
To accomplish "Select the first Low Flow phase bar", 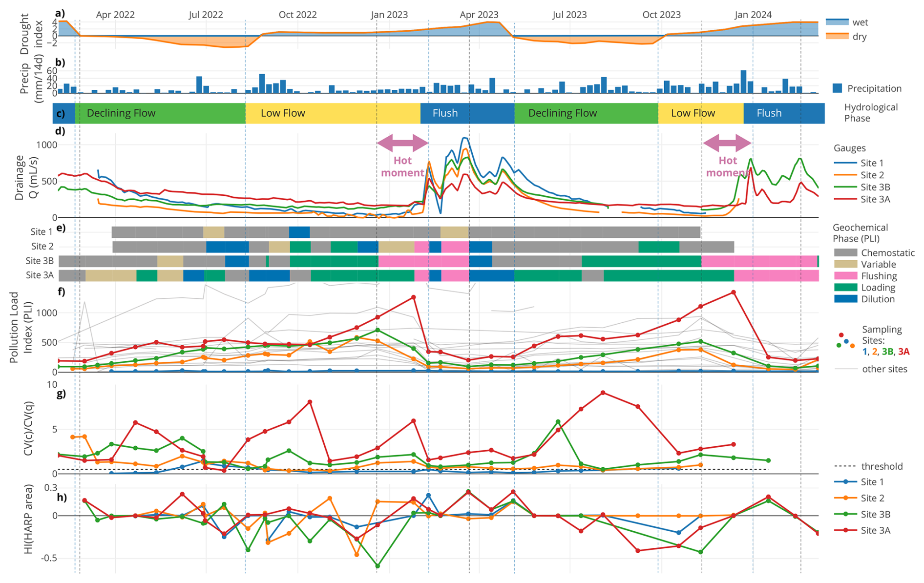I will coord(332,113).
